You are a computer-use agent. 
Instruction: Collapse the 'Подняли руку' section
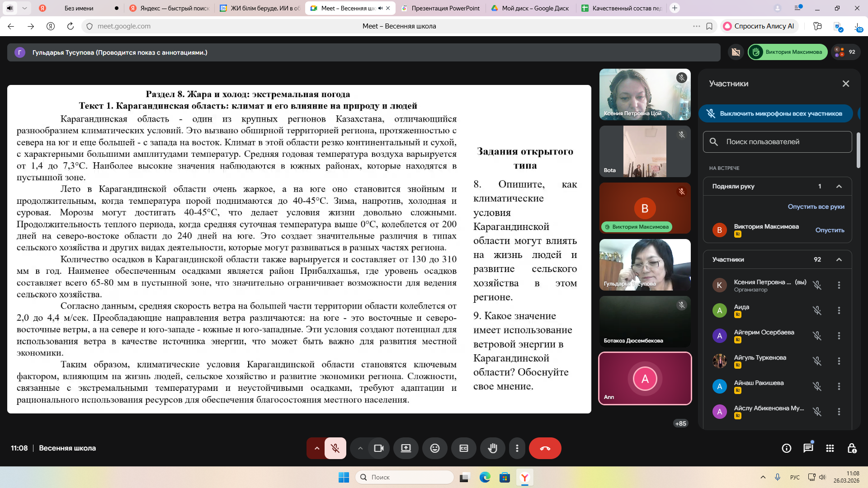pyautogui.click(x=839, y=186)
